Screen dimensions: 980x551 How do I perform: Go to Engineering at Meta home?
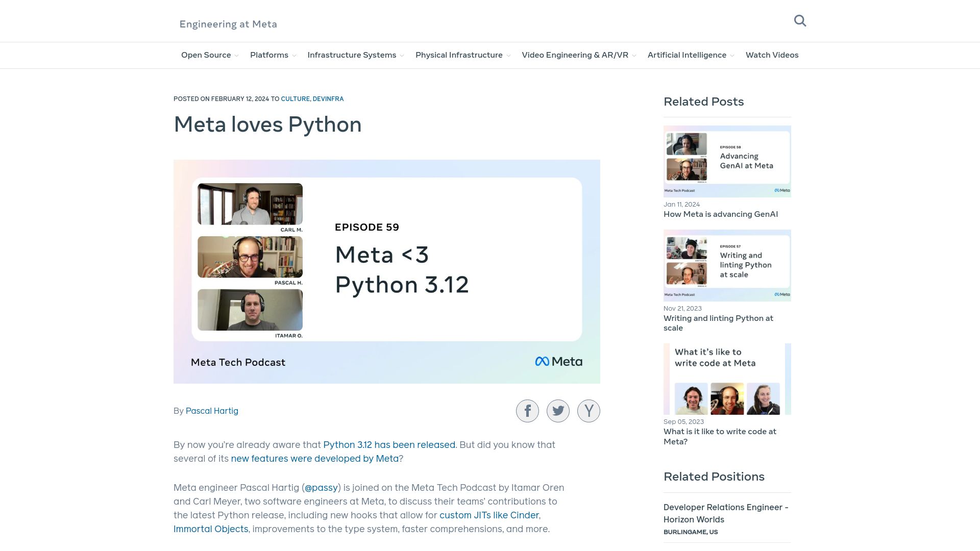click(x=228, y=24)
